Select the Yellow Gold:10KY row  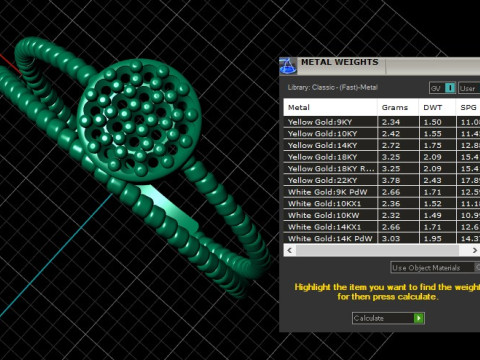[382, 134]
